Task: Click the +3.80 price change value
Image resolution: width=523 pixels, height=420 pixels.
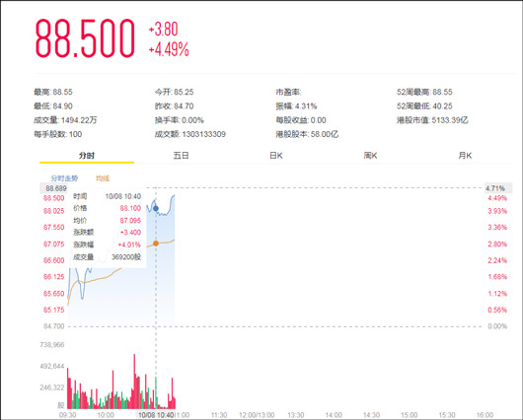Action: [x=163, y=30]
